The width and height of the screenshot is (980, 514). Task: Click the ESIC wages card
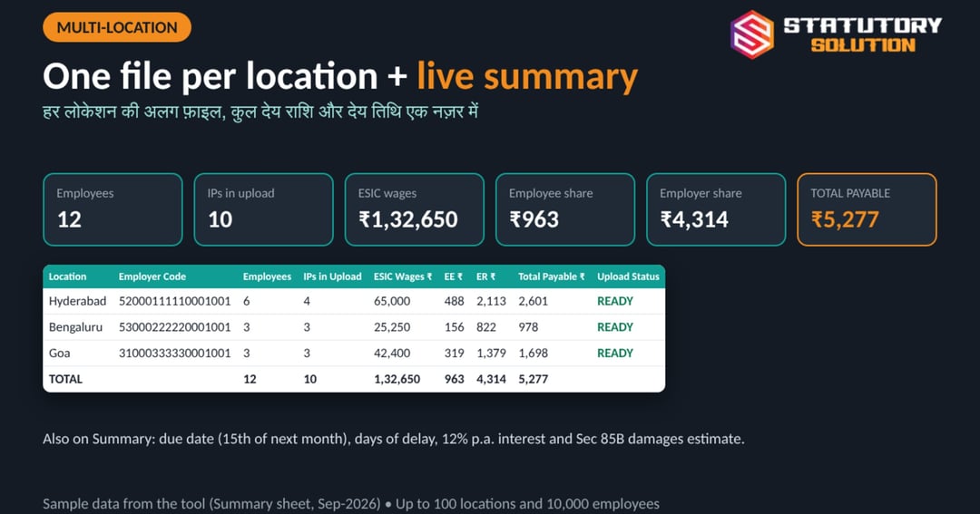coord(415,209)
